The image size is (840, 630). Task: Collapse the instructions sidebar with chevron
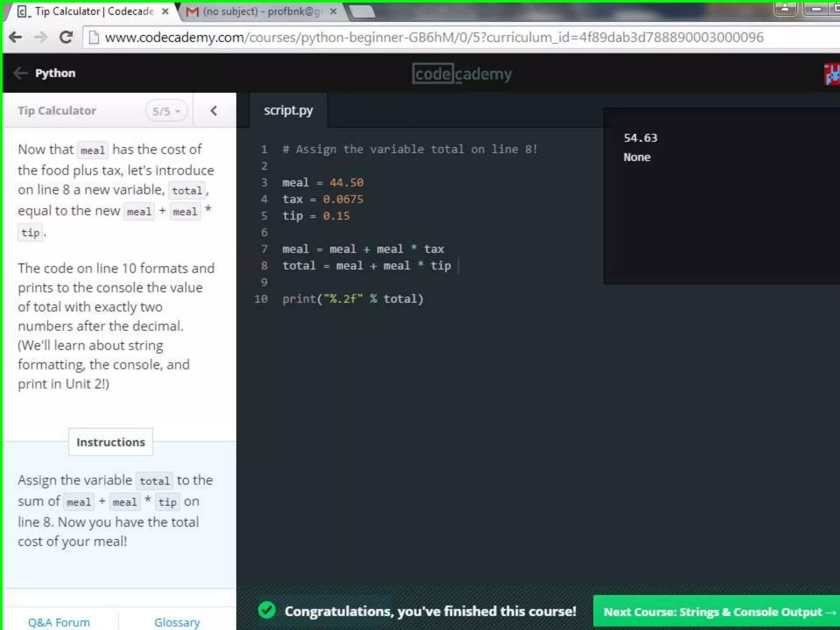tap(214, 111)
